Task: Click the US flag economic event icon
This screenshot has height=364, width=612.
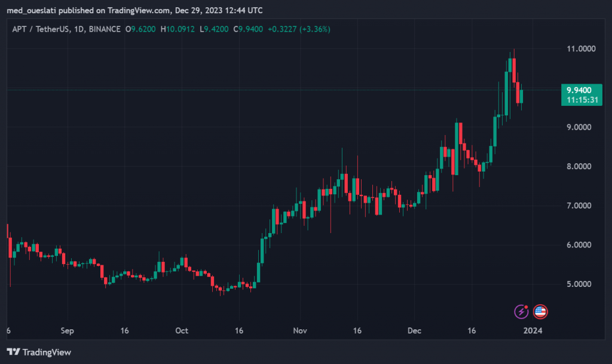Action: pos(540,311)
